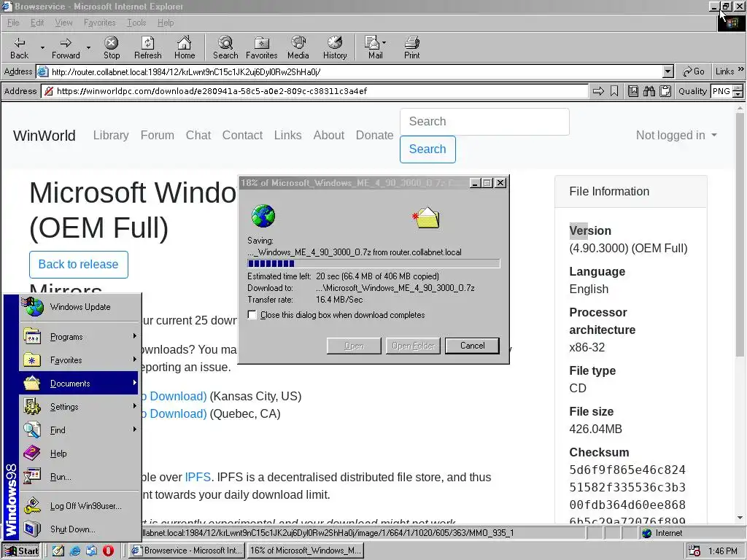The height and width of the screenshot is (560, 747).
Task: Click the Kansas City download link
Action: click(174, 396)
